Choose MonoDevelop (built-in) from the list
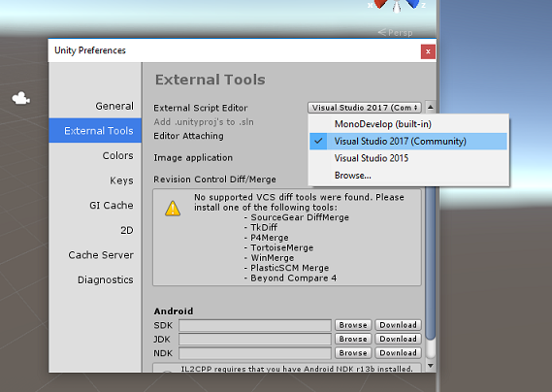The height and width of the screenshot is (392, 552). (x=408, y=124)
